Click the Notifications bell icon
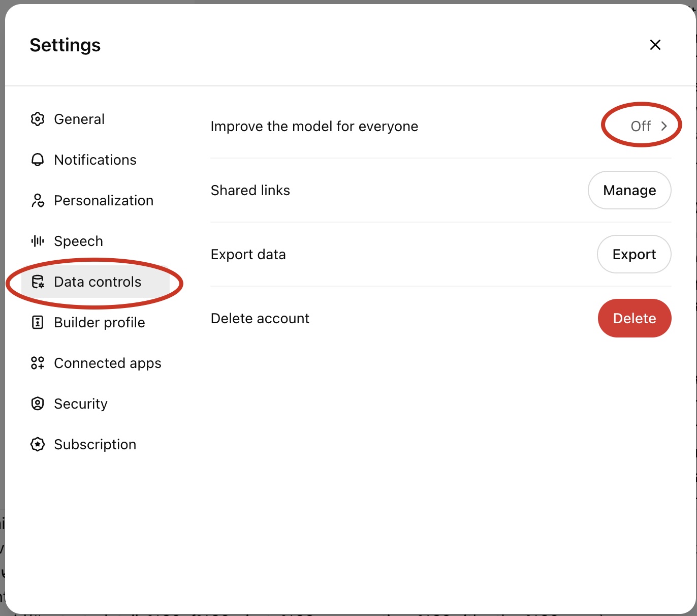 pos(38,160)
